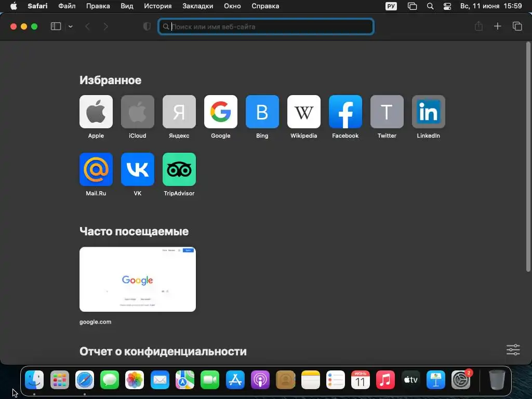The width and height of the screenshot is (532, 399).
Task: Open the Окно menu
Action: point(232,6)
